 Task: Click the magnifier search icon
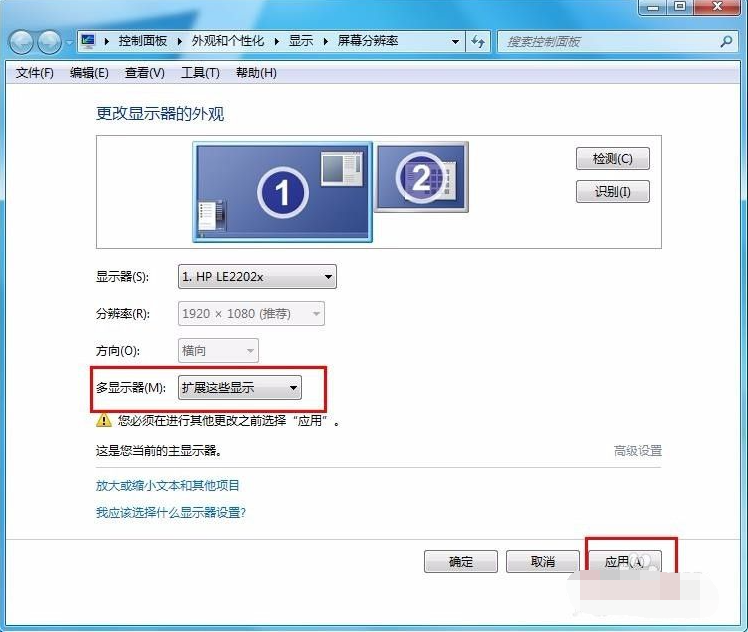(726, 41)
